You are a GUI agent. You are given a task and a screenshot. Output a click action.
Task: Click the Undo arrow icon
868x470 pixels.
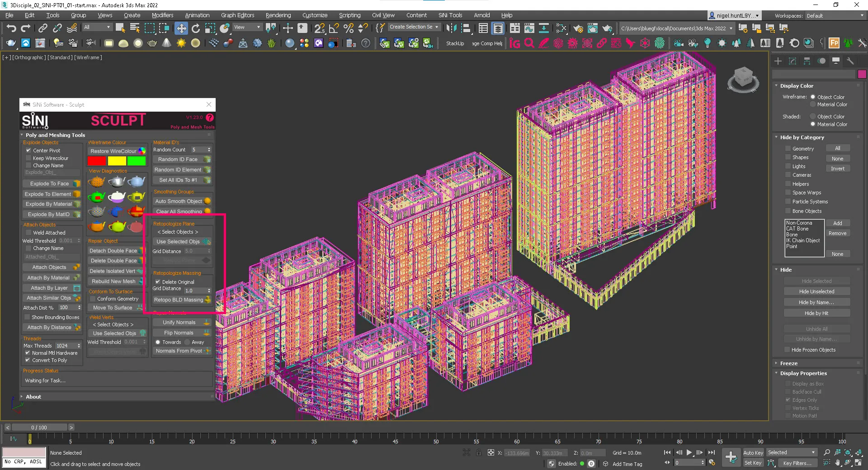pos(11,28)
